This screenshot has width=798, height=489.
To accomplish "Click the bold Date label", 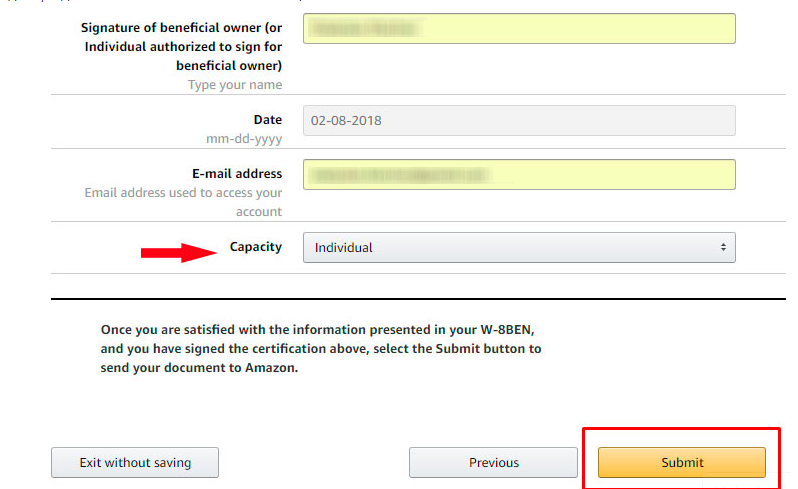I will coord(267,120).
